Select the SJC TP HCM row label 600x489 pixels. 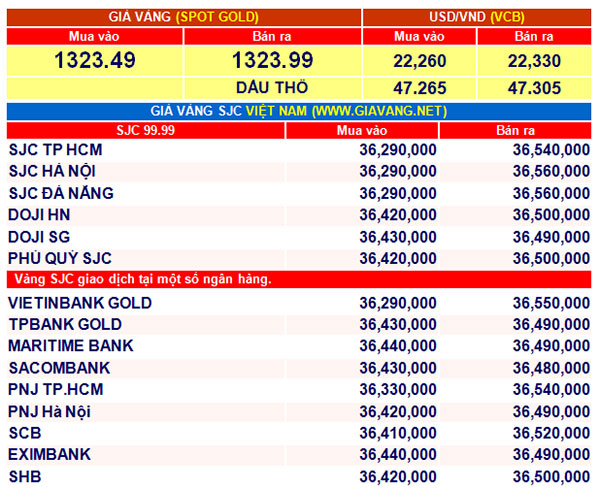(x=55, y=150)
